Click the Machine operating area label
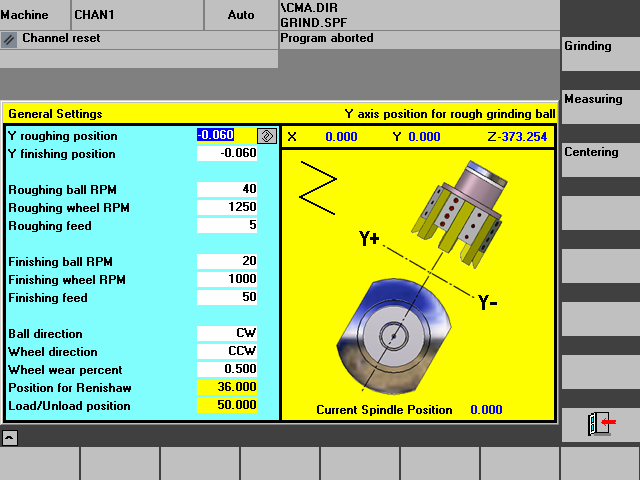The image size is (640, 480). [x=24, y=15]
